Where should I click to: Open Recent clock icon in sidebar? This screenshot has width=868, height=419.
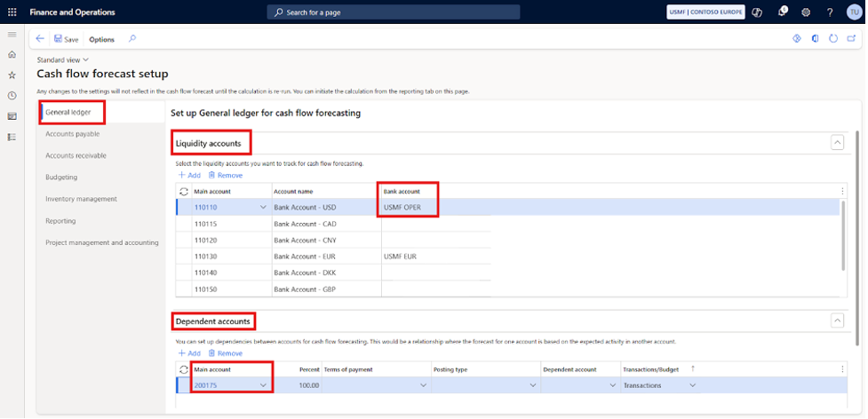tap(12, 96)
